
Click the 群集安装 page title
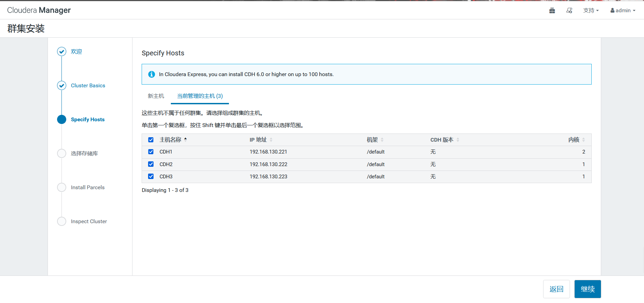tap(26, 29)
